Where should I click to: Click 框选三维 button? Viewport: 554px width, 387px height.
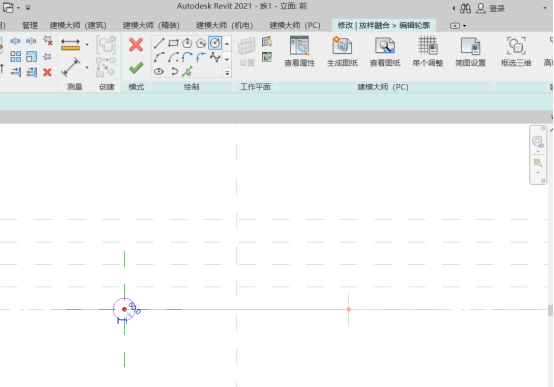point(516,52)
